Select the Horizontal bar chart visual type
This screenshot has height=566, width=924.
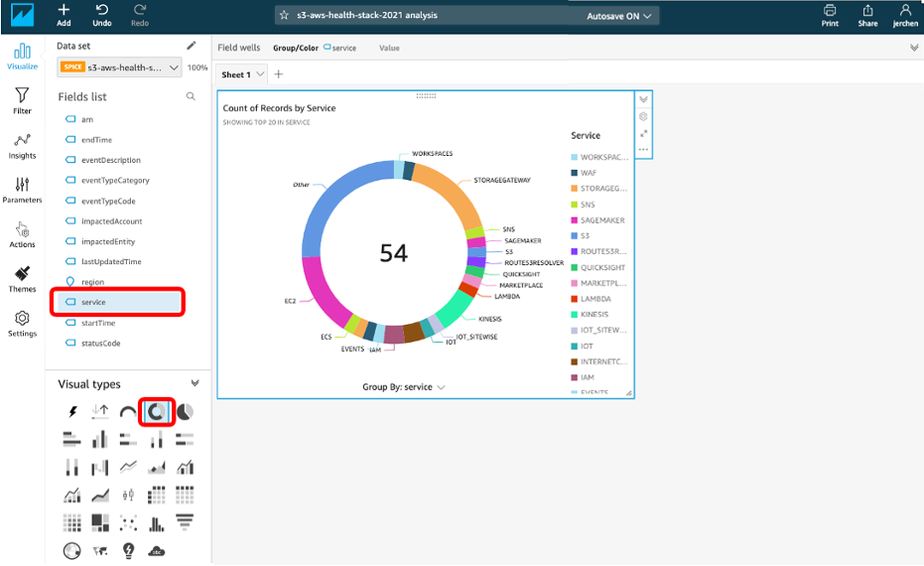[71, 439]
